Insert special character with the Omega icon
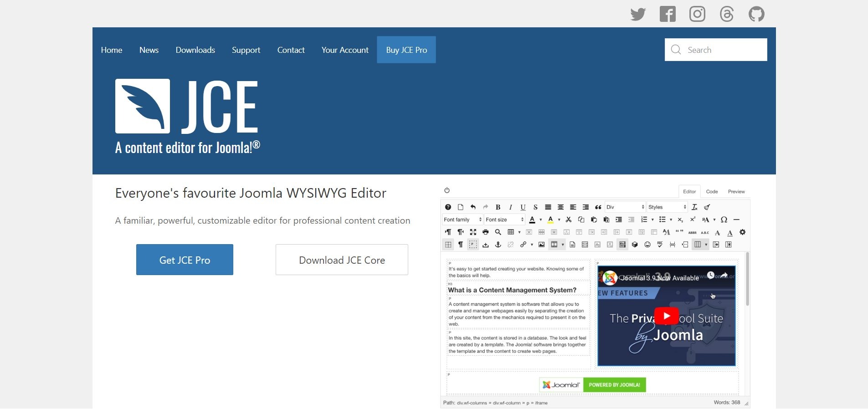Image resolution: width=868 pixels, height=409 pixels. point(724,220)
